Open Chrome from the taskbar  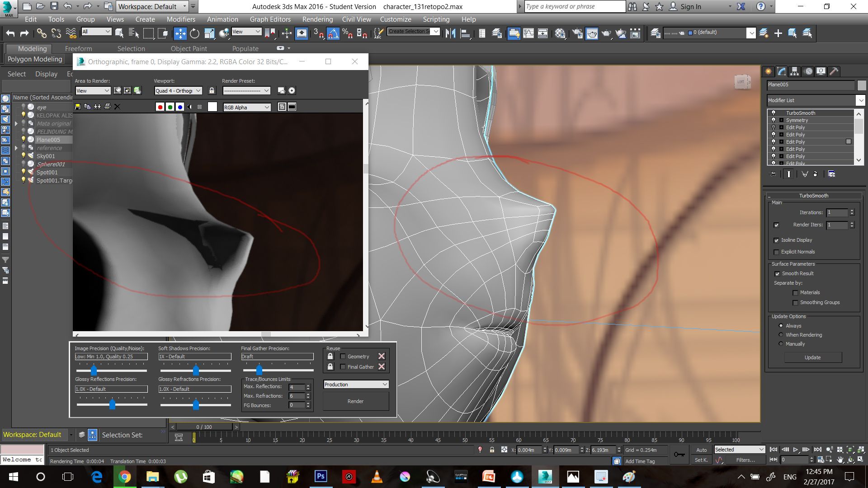point(124,476)
